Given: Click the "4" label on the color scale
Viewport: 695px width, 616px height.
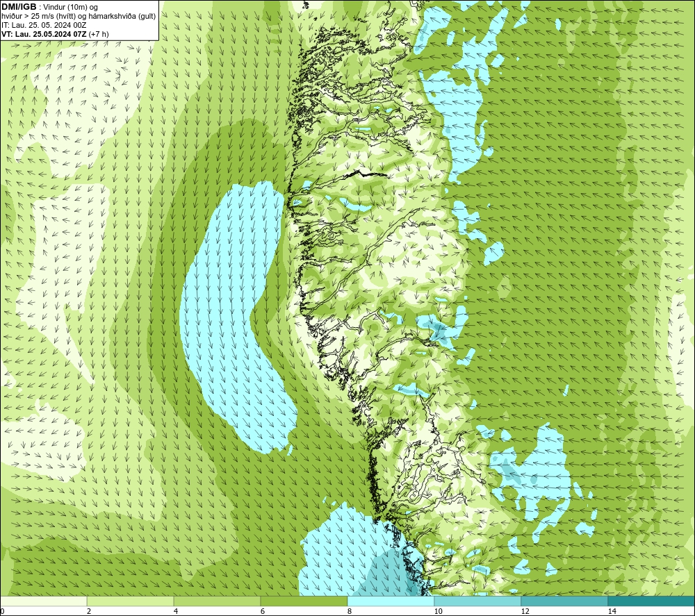Looking at the screenshot, I should (x=176, y=611).
